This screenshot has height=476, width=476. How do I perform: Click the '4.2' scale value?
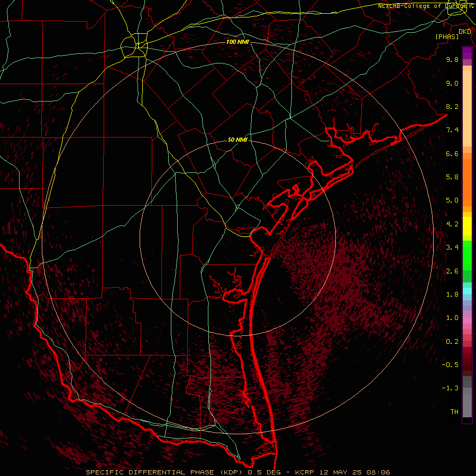coord(452,224)
